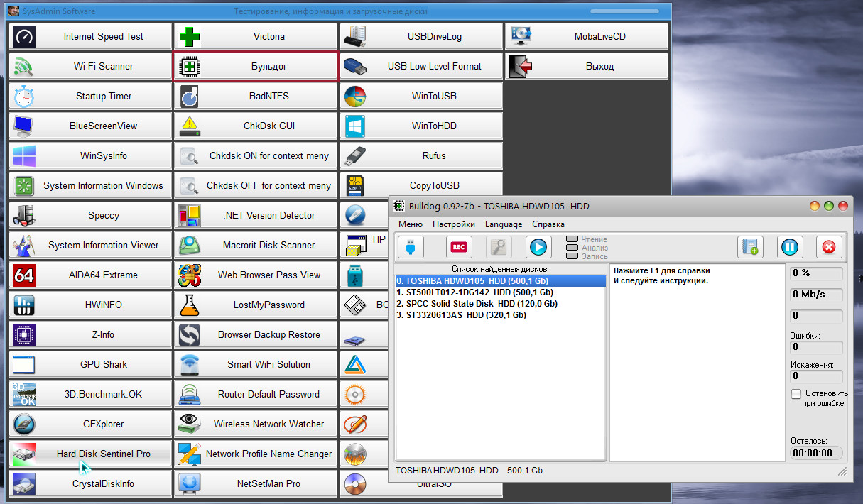This screenshot has height=504, width=863.
Task: Enable the Остановить при ошибке checkbox
Action: 796,393
